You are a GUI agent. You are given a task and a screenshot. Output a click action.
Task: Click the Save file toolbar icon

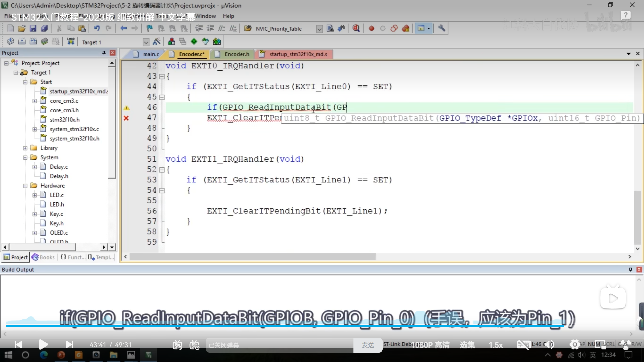coord(33,28)
